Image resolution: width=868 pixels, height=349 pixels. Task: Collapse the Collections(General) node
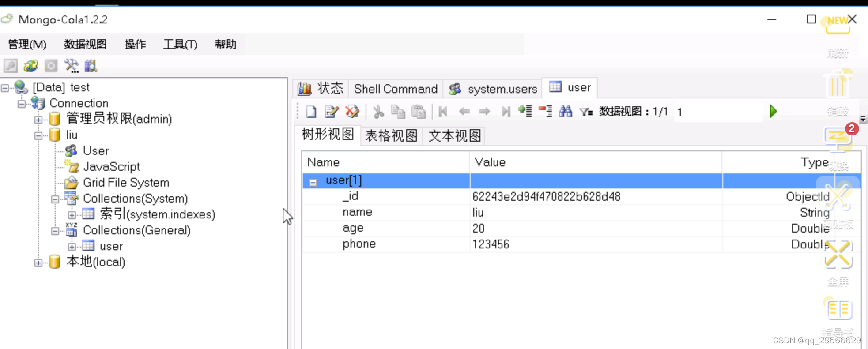[55, 231]
